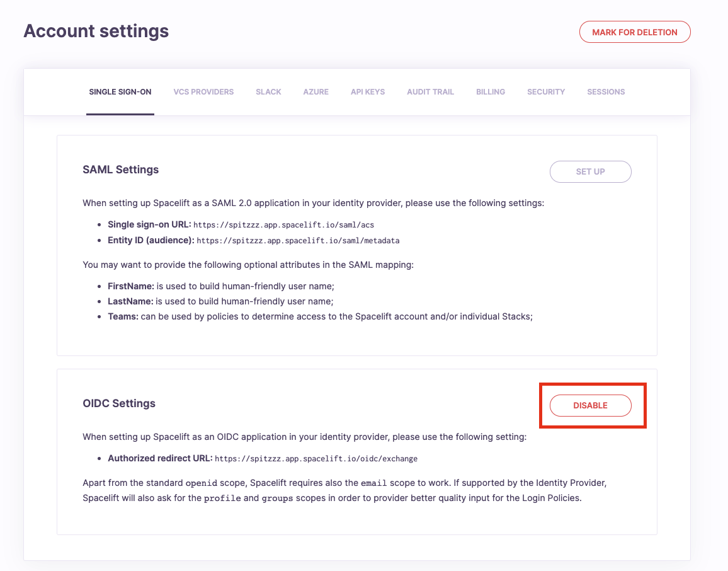The width and height of the screenshot is (728, 571).
Task: Select the Azure tab
Action: (316, 92)
